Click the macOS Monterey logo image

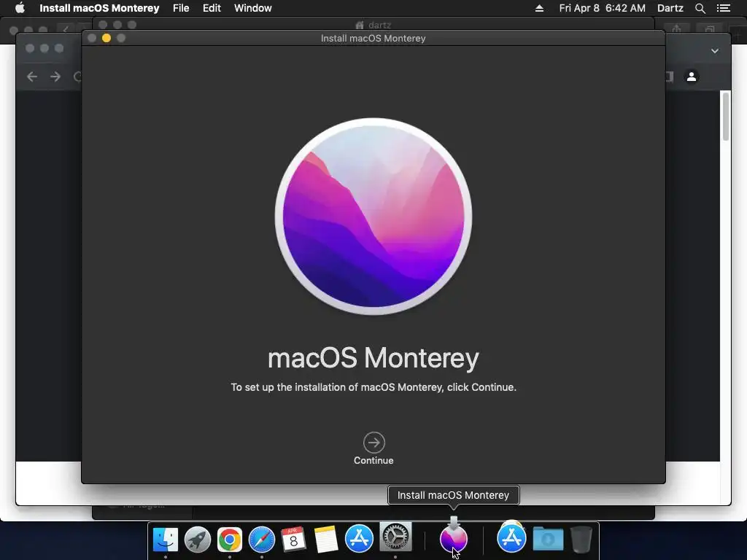click(x=373, y=216)
